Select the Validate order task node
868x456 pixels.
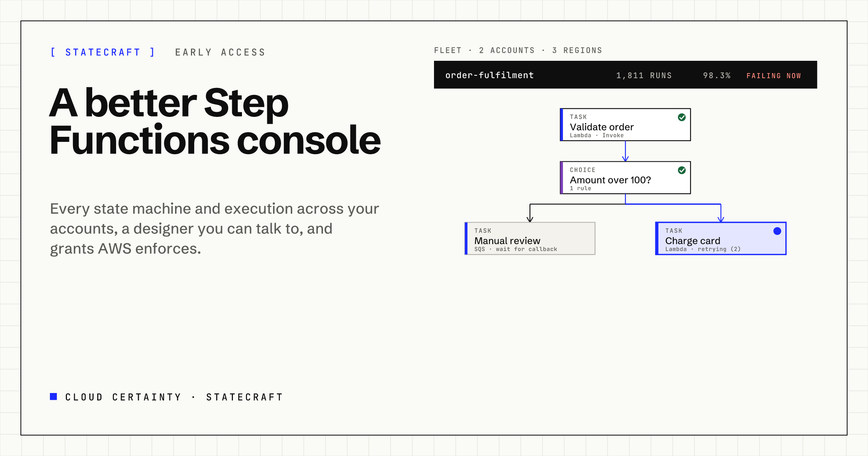[x=625, y=124]
